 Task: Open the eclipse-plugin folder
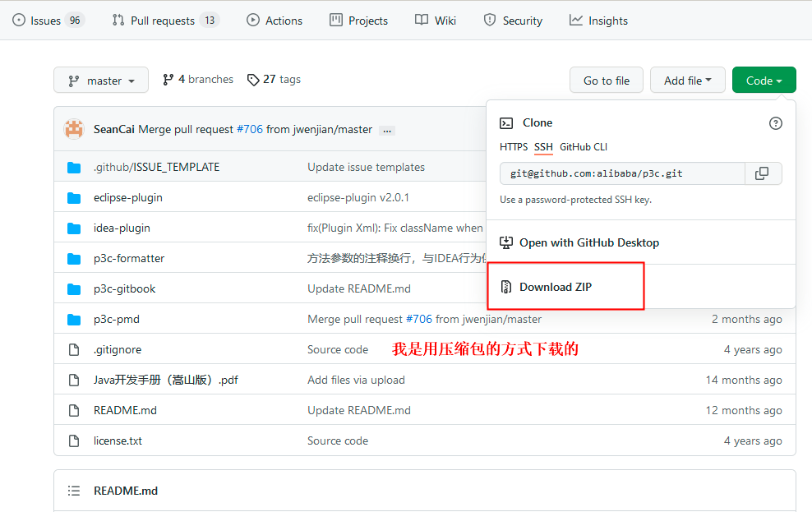(128, 198)
